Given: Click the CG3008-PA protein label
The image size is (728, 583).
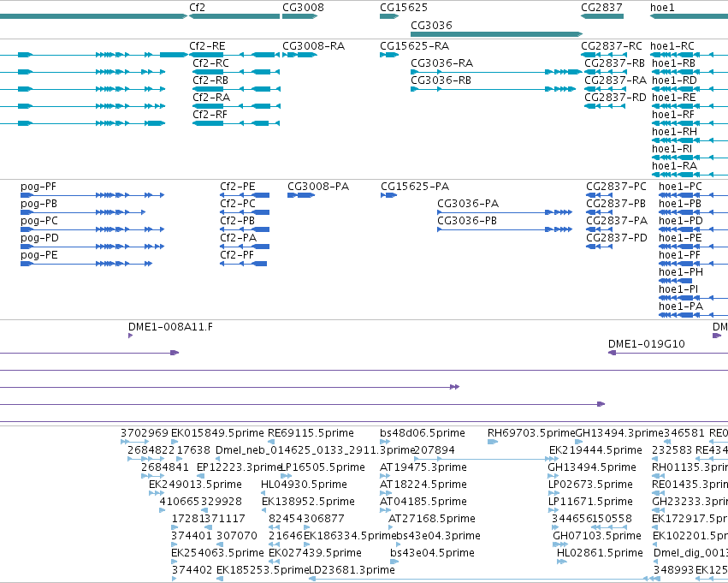Looking at the screenshot, I should (318, 187).
